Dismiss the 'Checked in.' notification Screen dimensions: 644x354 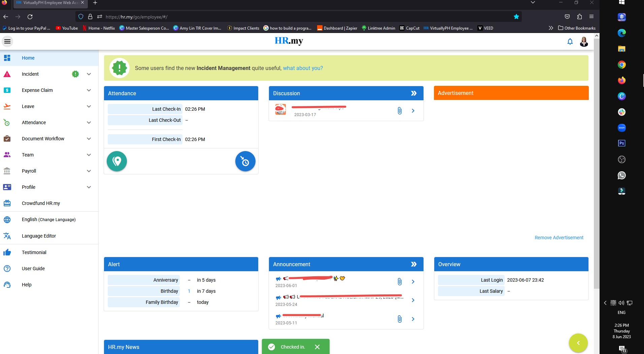(x=317, y=347)
